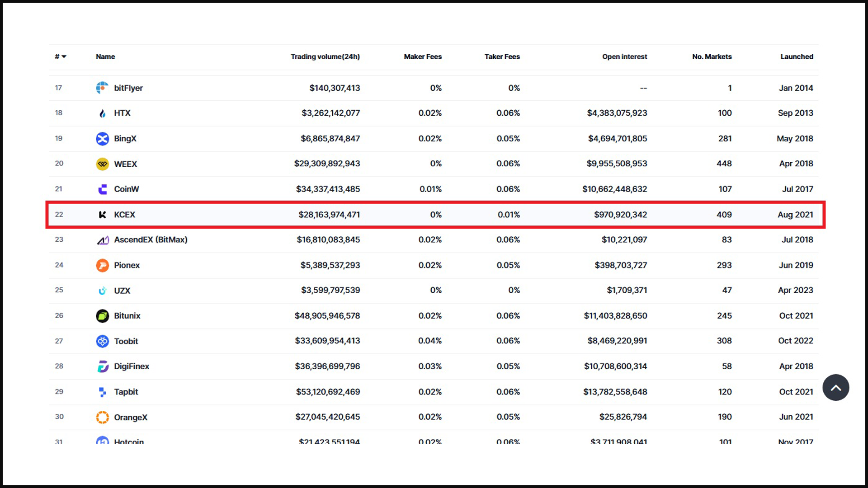Open the Toobit exchange link

pos(126,341)
